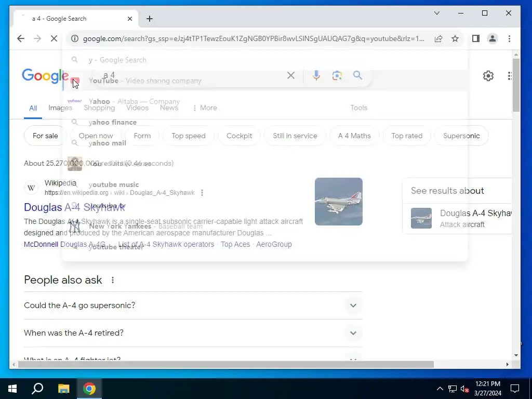The image size is (532, 399).
Task: Apply the 'A 4 Maths' filter chip
Action: click(354, 136)
